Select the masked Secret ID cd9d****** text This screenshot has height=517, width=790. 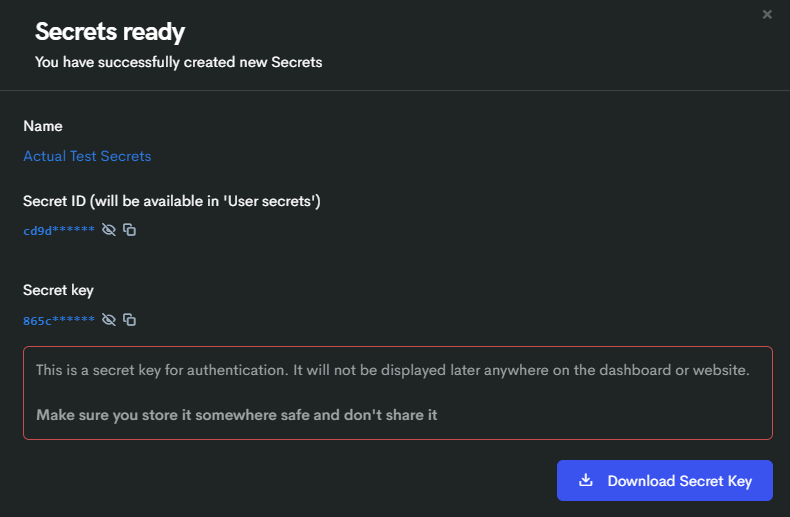pos(58,230)
